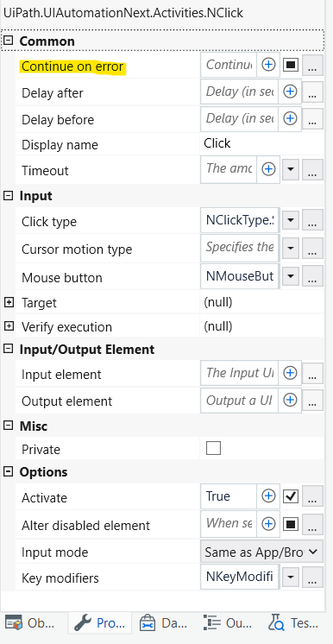Click plus icon in Output element row
The width and height of the screenshot is (333, 644).
290,400
